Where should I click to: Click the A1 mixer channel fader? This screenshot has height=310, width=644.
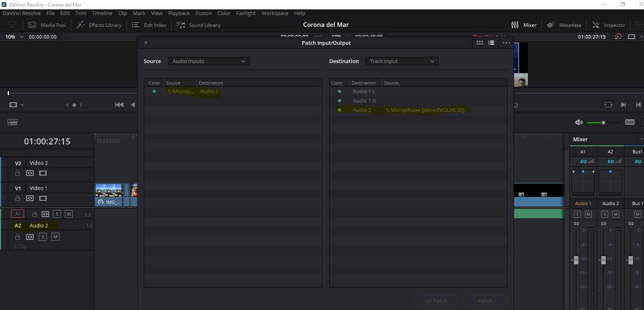(576, 260)
